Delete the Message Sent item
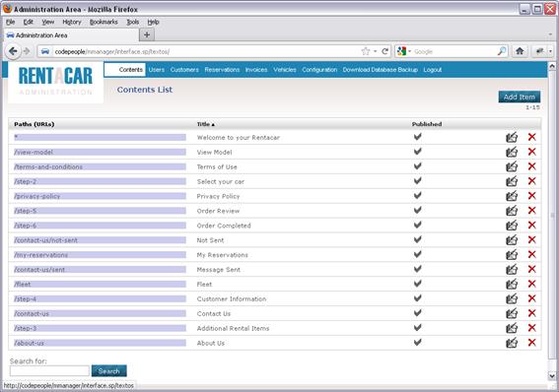Image resolution: width=559 pixels, height=392 pixels. point(532,269)
